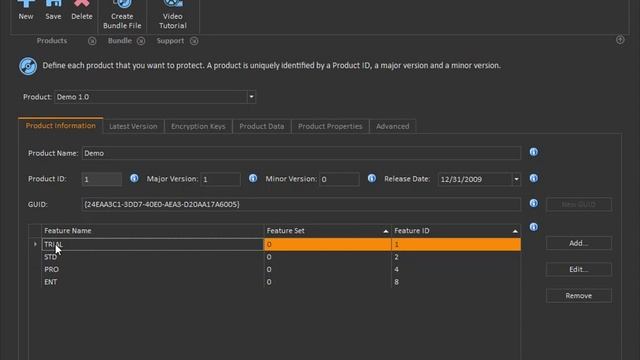
Task: Collapse the Products ribbon group
Action: pyautogui.click(x=92, y=41)
